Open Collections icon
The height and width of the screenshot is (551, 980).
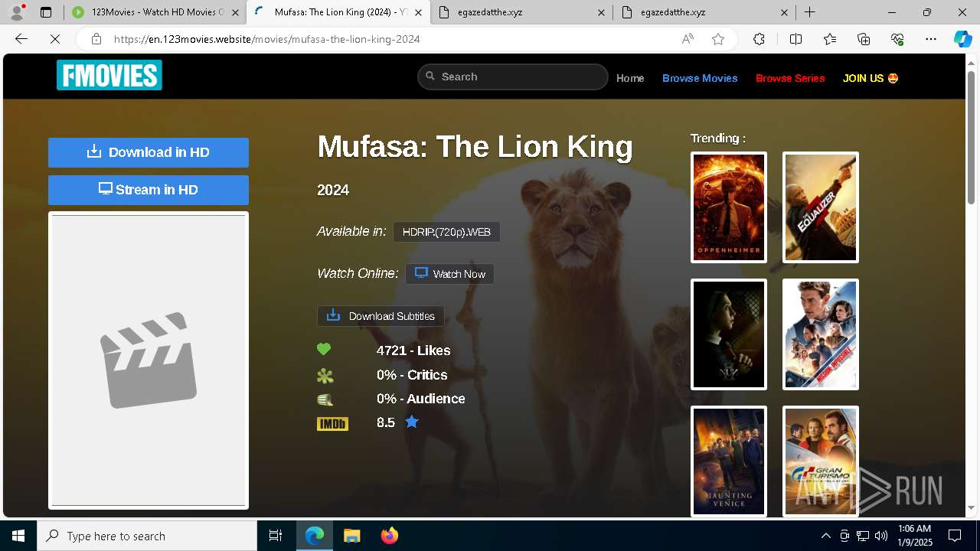tap(864, 39)
